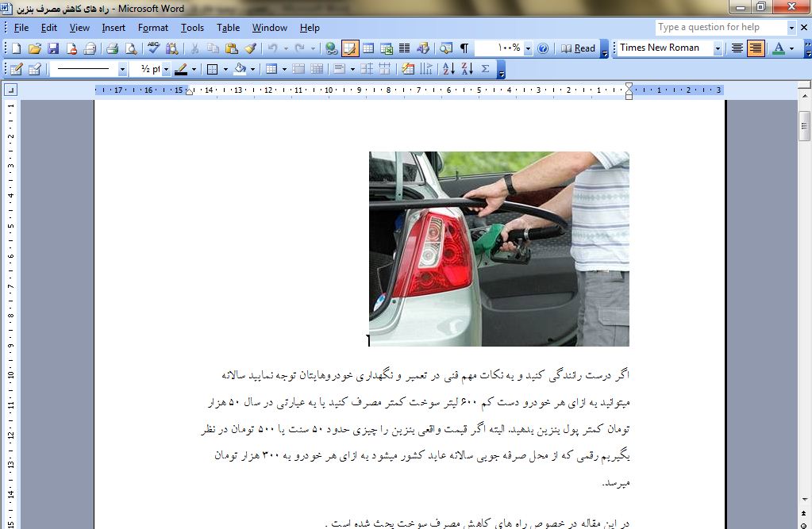Viewport: 812px width, 529px height.
Task: Click the AutoSum sigma icon
Action: (x=485, y=69)
